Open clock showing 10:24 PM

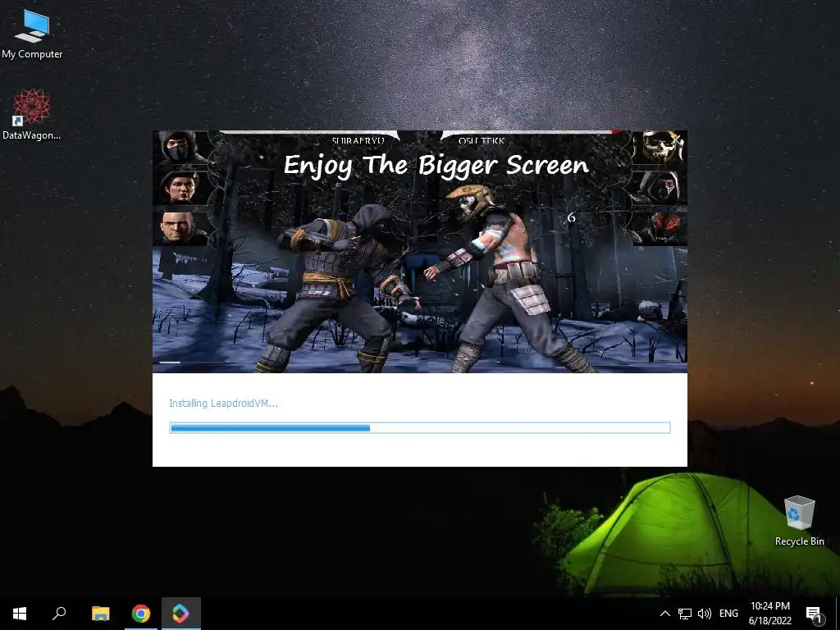pyautogui.click(x=769, y=614)
